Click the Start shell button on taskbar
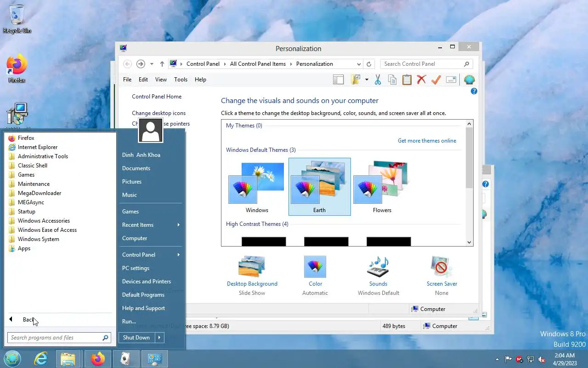 pyautogui.click(x=12, y=359)
